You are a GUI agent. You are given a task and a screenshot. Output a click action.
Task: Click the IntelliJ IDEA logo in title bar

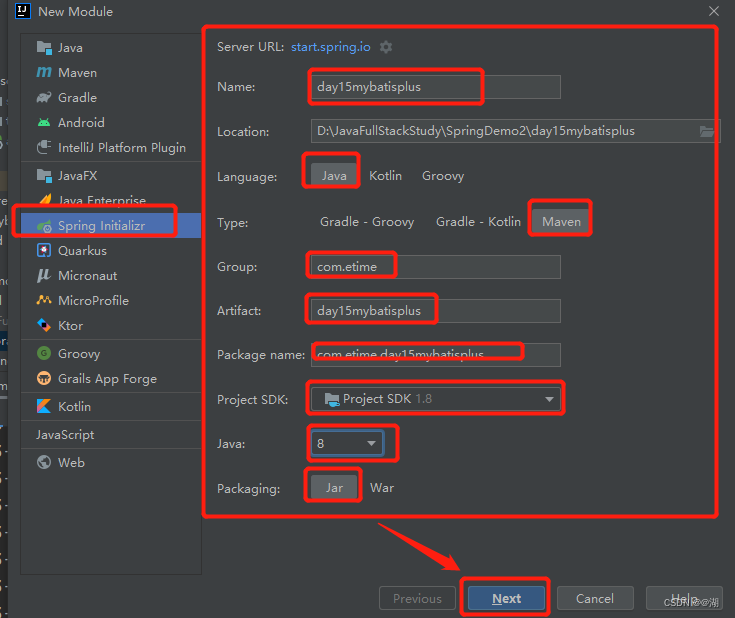[22, 11]
